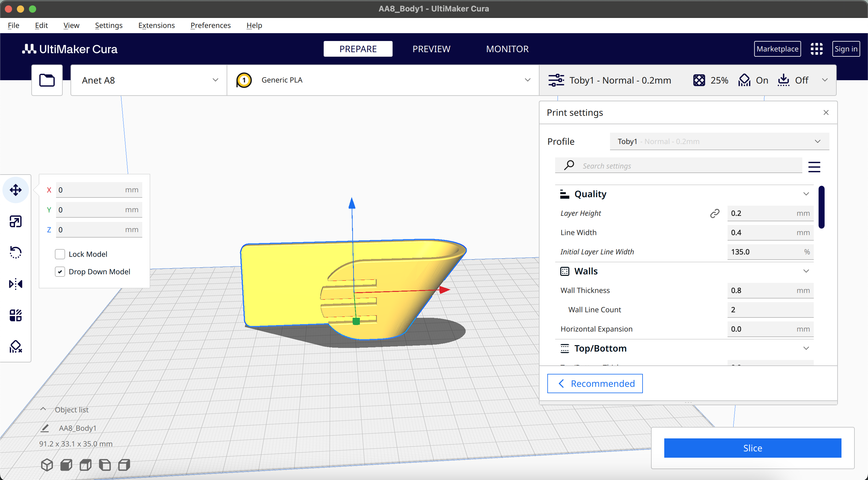The width and height of the screenshot is (868, 480).
Task: Click the print settings scrollbar
Action: pos(822,207)
